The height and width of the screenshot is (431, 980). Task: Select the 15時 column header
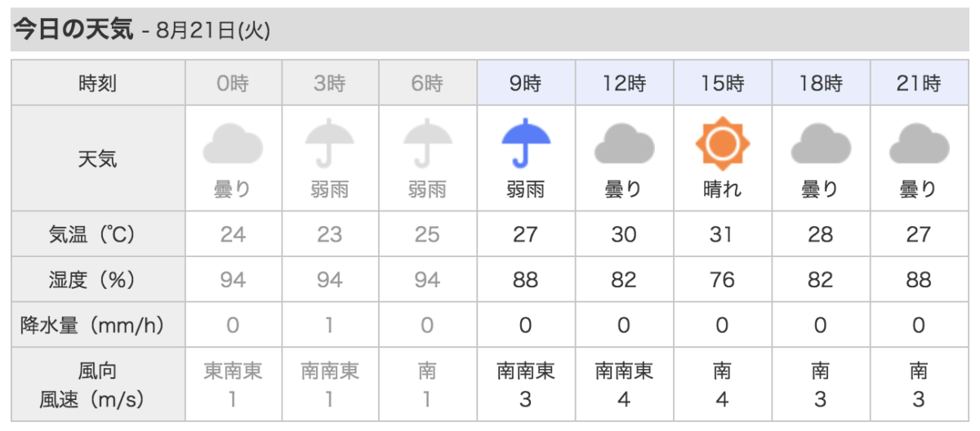coord(722,83)
